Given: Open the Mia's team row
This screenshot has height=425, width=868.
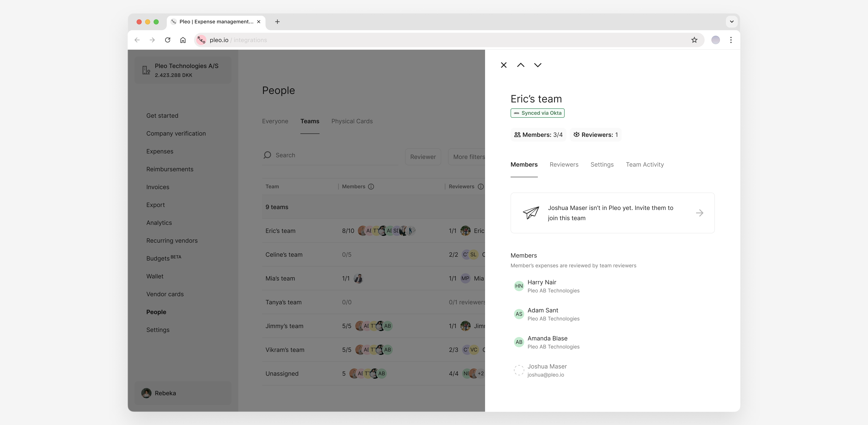Looking at the screenshot, I should [373, 279].
